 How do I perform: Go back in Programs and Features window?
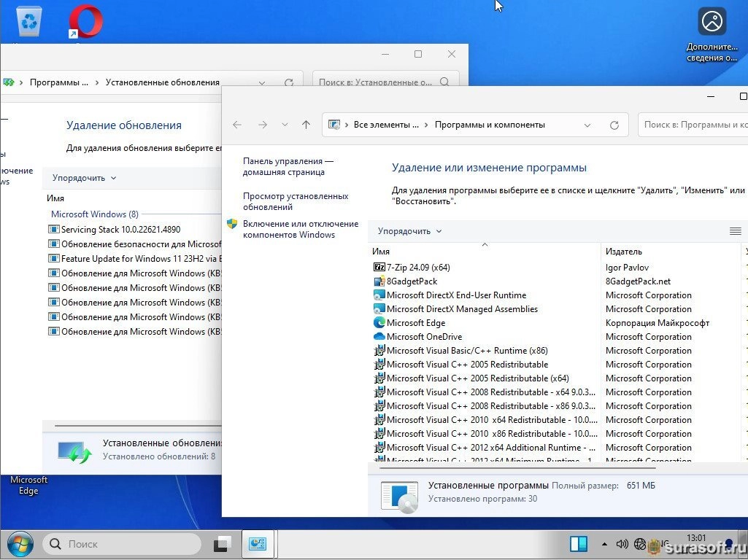pos(237,125)
